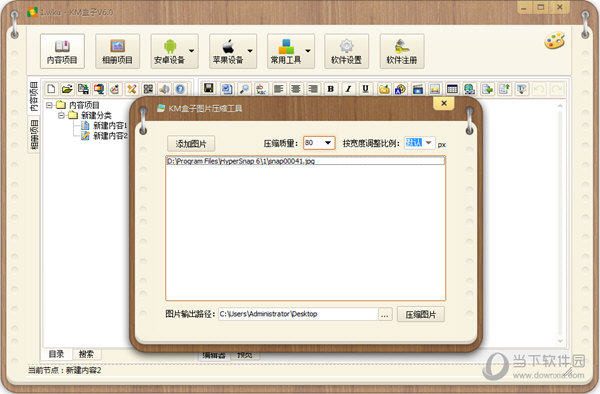Open 软件设置 gear settings
This screenshot has height=394, width=600.
click(x=347, y=51)
